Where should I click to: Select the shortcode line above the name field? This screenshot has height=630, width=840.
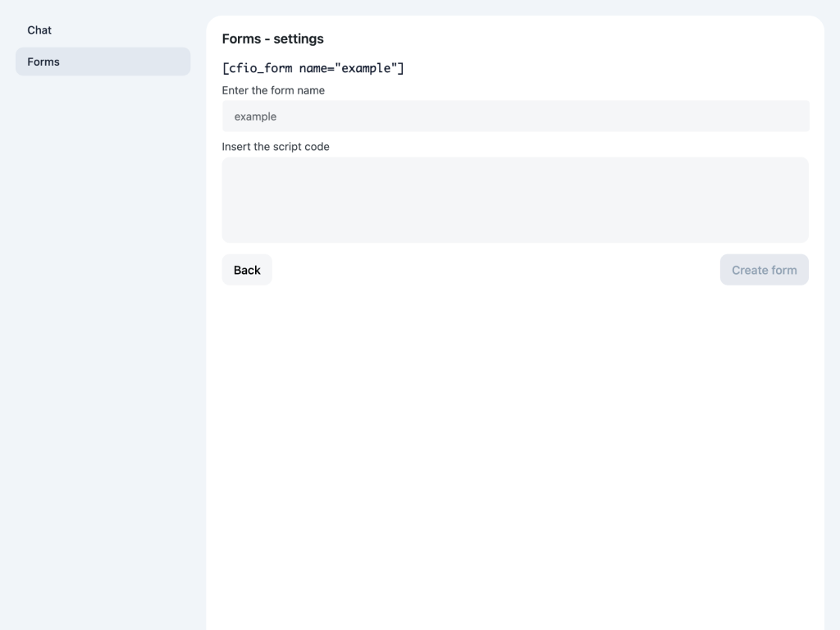(313, 68)
